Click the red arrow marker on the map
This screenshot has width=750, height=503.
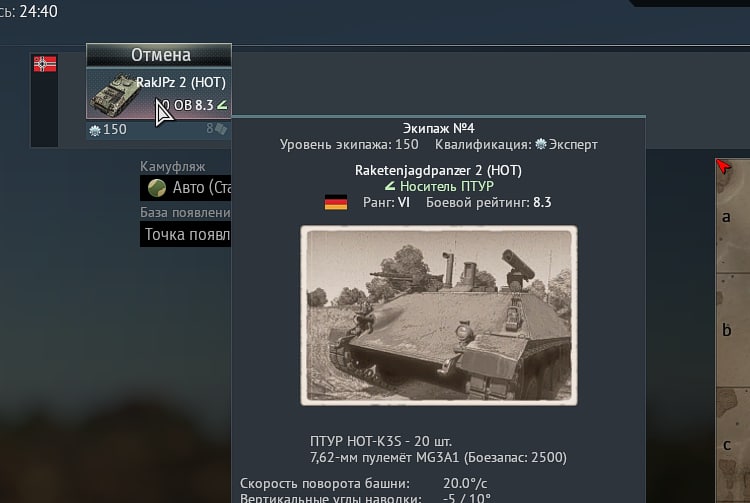723,167
